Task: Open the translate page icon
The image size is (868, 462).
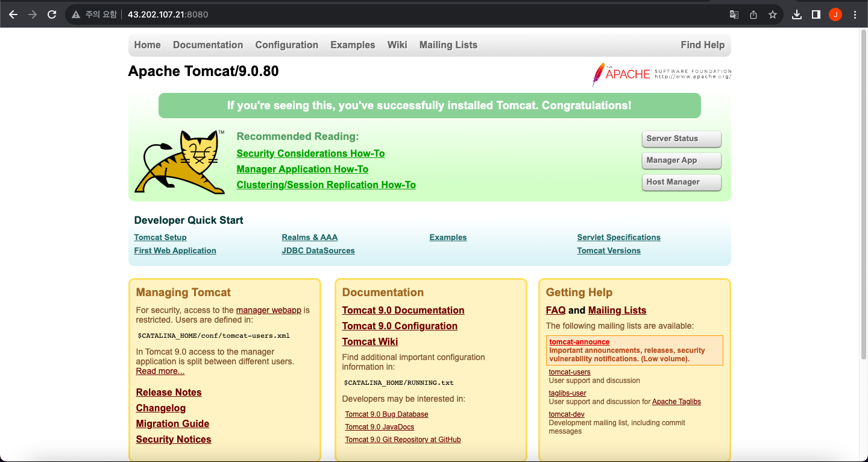Action: [x=734, y=14]
